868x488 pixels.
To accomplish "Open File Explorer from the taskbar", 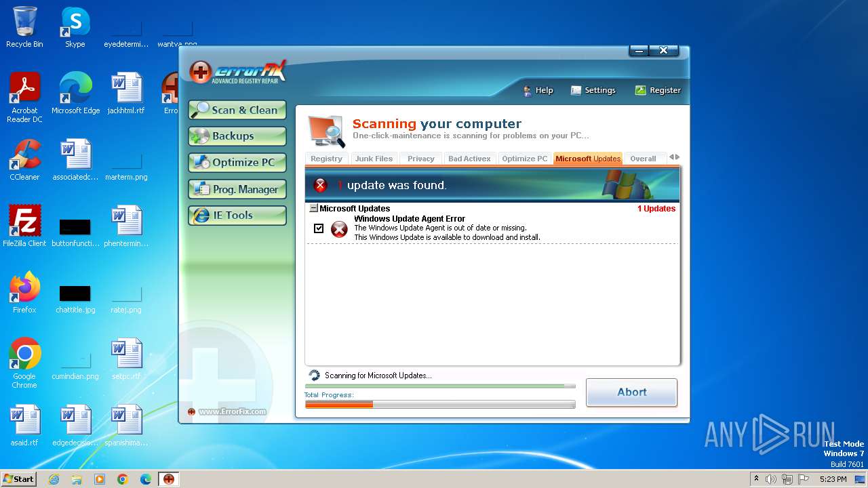I will click(77, 479).
